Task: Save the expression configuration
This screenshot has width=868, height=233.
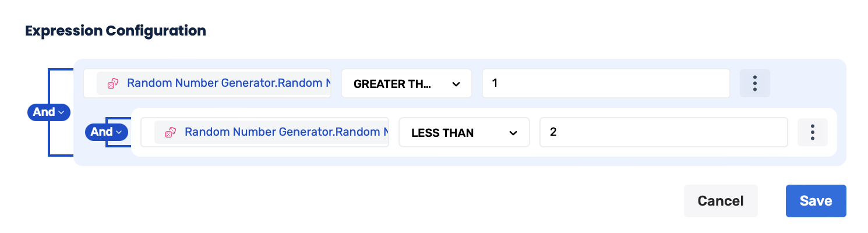Action: 816,201
